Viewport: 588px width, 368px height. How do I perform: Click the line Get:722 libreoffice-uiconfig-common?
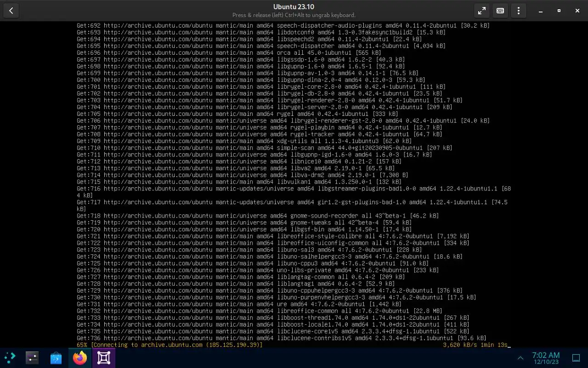click(x=273, y=243)
